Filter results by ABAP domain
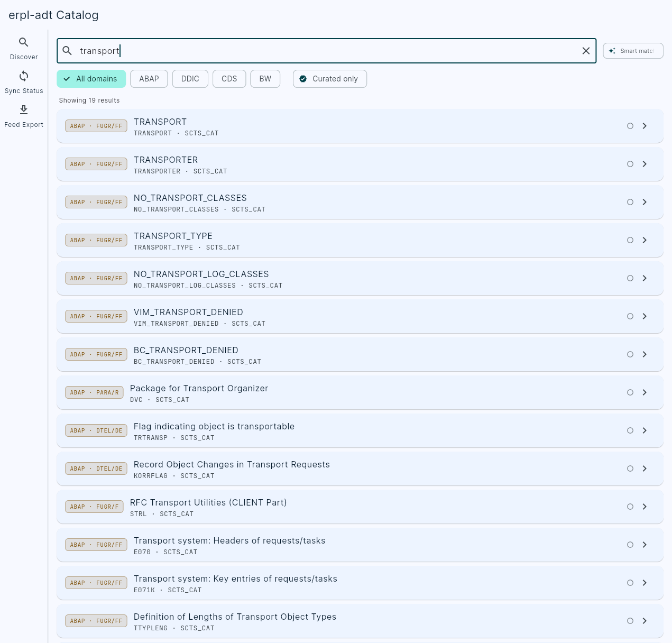 (149, 79)
